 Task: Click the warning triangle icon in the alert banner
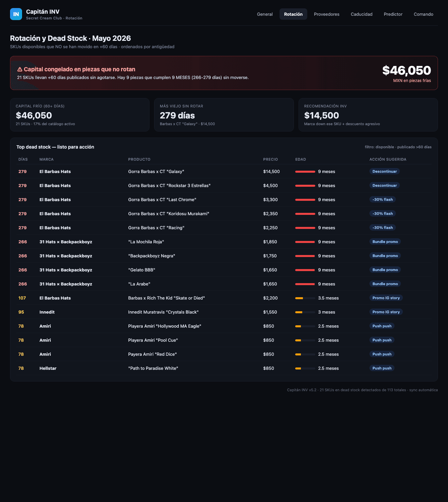click(20, 69)
